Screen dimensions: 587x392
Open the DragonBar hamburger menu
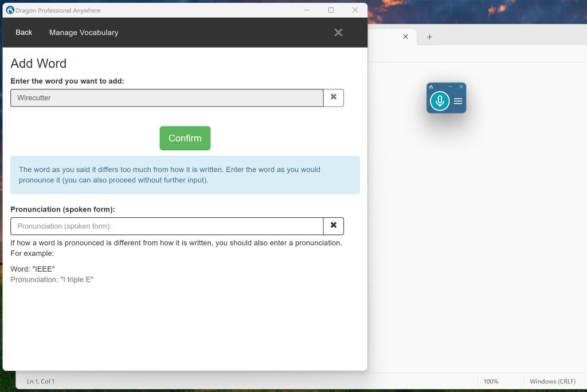tap(457, 101)
